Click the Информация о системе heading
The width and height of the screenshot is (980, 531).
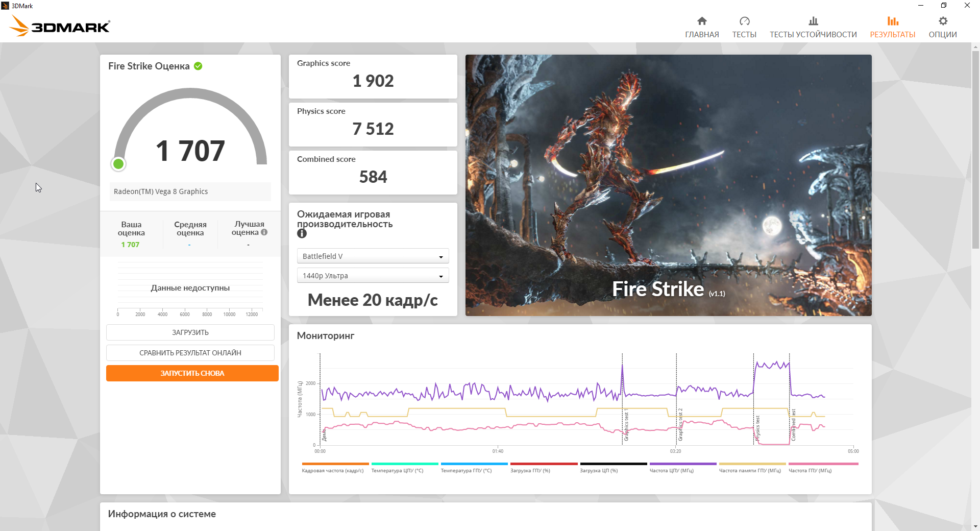click(162, 514)
